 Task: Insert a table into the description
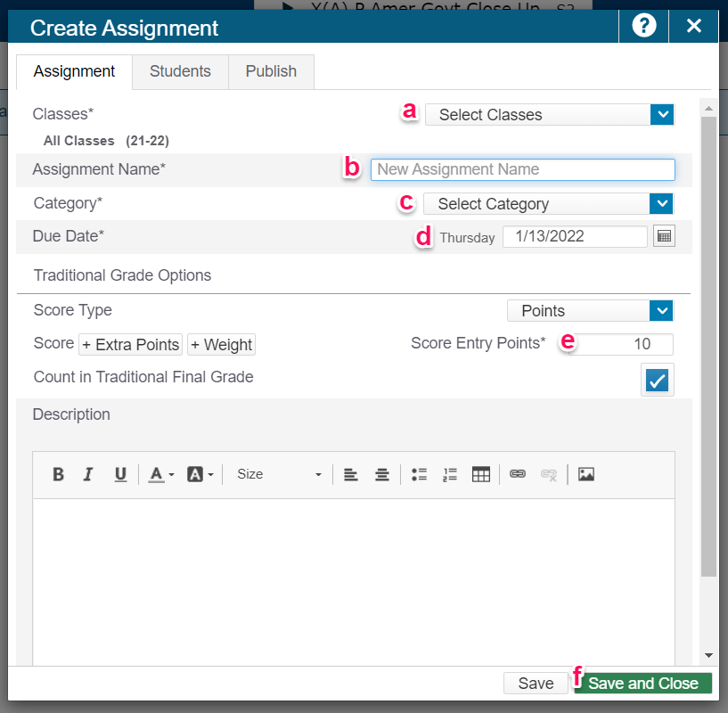[481, 474]
